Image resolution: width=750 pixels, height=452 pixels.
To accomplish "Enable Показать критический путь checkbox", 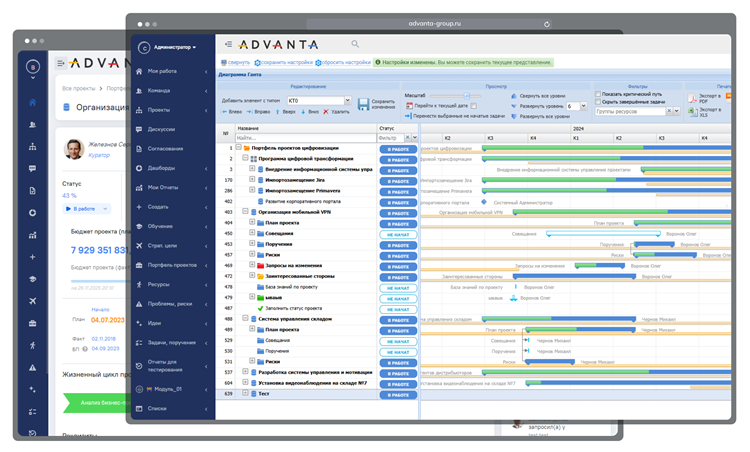I will pos(598,94).
